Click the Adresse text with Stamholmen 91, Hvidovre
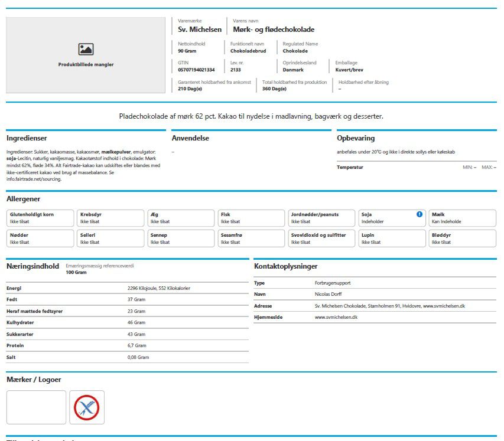Screen dimensions: 504x441 pyautogui.click(x=389, y=306)
